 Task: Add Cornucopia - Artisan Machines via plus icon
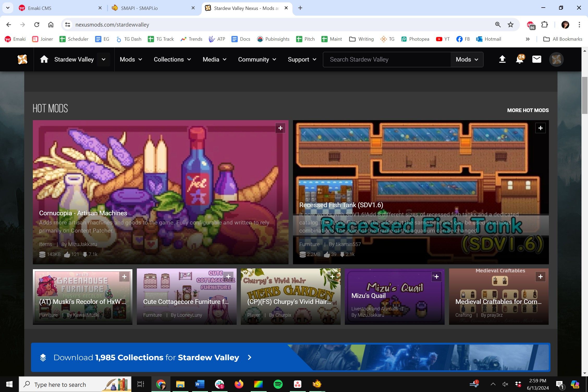tap(280, 128)
